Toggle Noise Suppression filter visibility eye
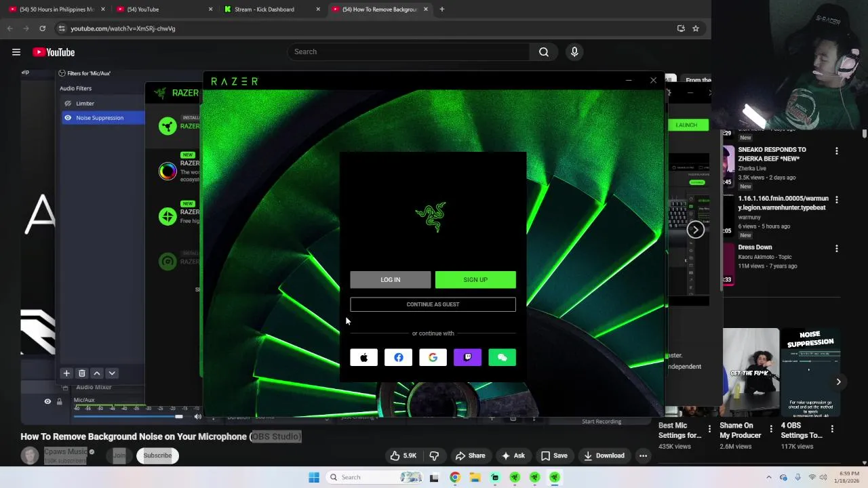The width and height of the screenshot is (868, 488). (68, 118)
